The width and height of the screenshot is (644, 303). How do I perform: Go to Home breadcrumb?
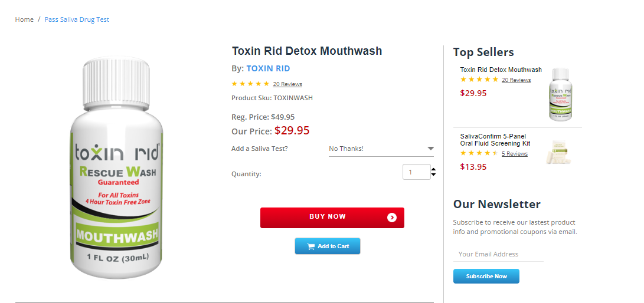(24, 19)
